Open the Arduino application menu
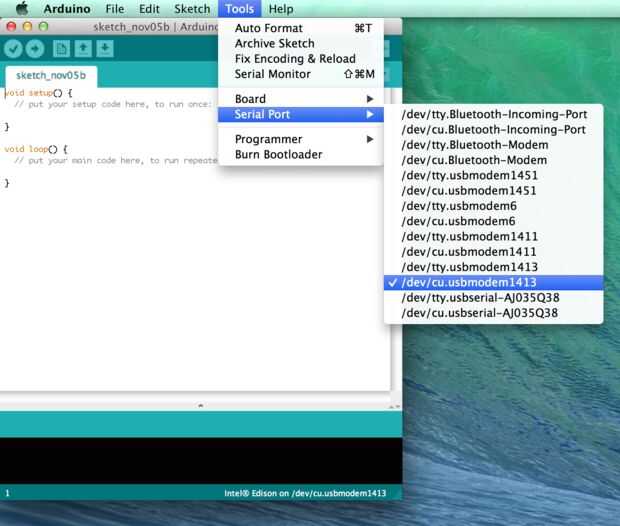Screen dimensions: 620x526 67,8
